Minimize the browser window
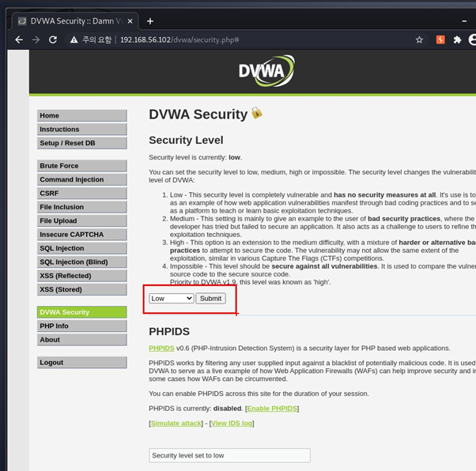This screenshot has width=476, height=471. tap(464, 21)
